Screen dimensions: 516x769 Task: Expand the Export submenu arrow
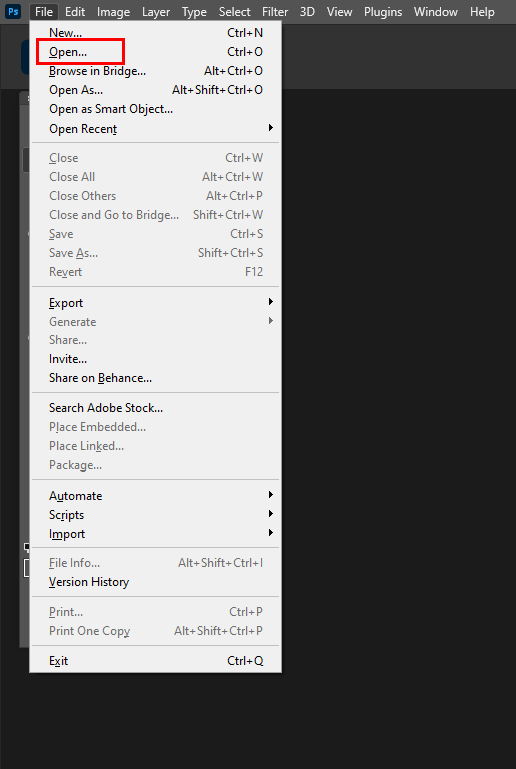click(270, 302)
